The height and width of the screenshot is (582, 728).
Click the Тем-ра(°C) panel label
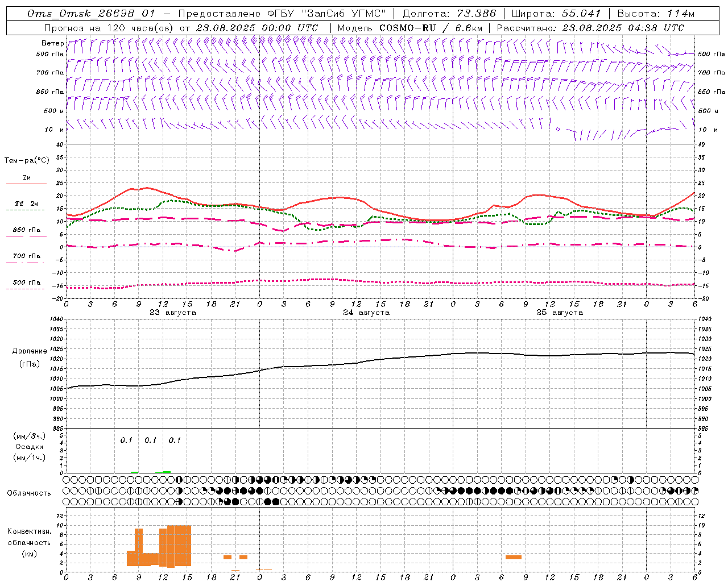tap(27, 161)
